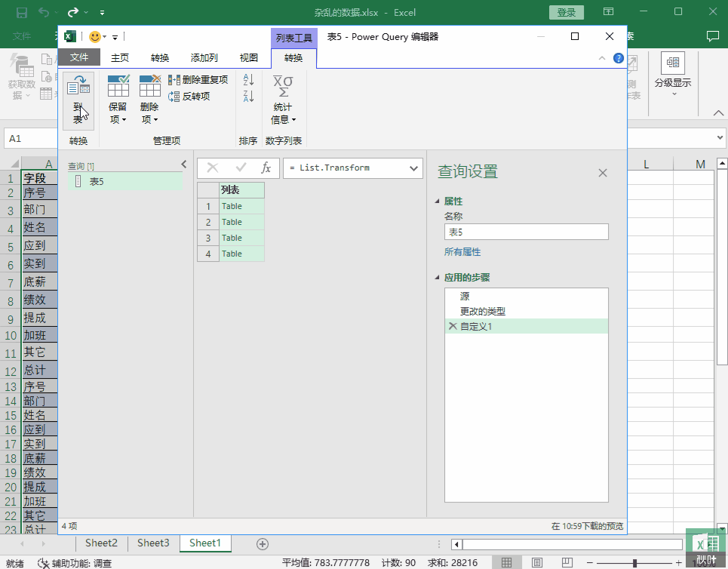
Task: Select Table value in row 4
Action: (242, 254)
